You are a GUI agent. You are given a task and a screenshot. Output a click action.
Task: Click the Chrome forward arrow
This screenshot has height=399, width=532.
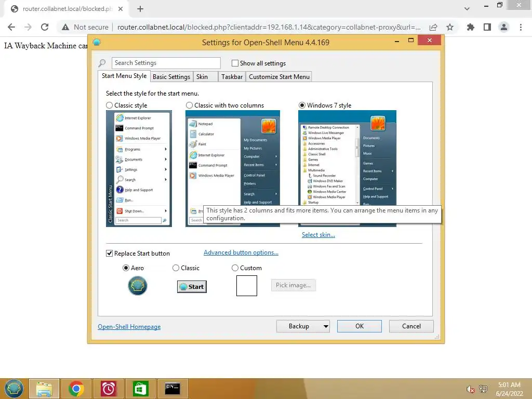(x=28, y=27)
